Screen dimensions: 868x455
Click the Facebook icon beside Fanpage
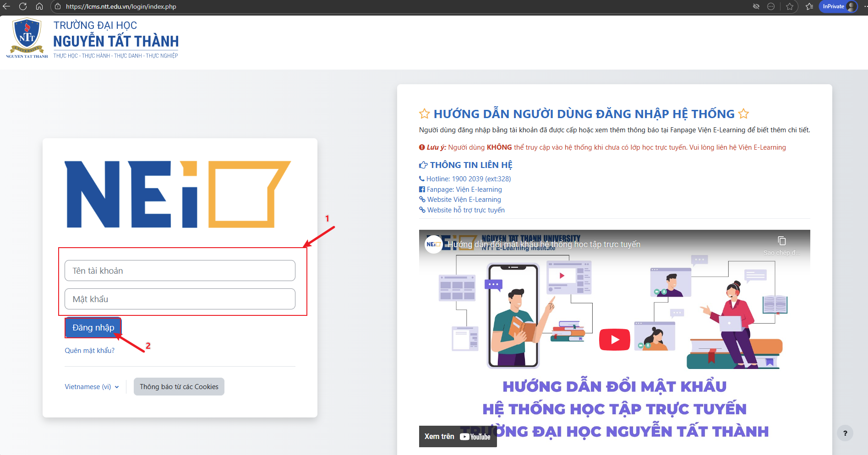click(422, 190)
